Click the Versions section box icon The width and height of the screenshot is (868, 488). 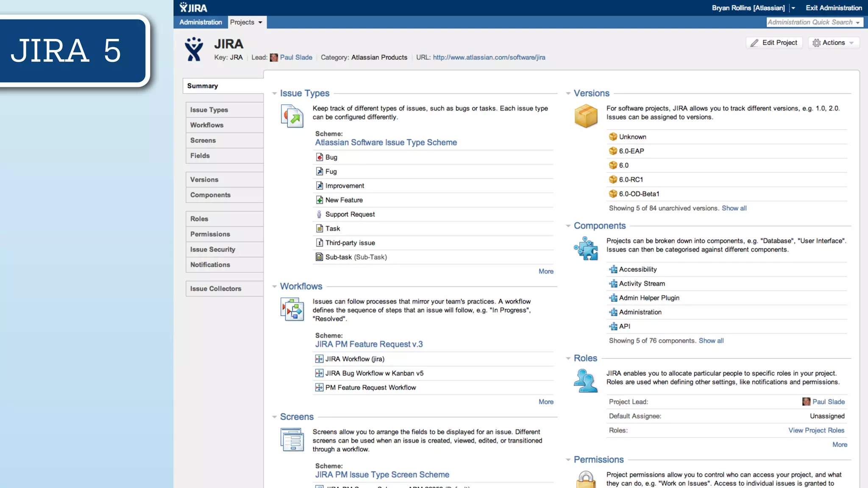586,116
